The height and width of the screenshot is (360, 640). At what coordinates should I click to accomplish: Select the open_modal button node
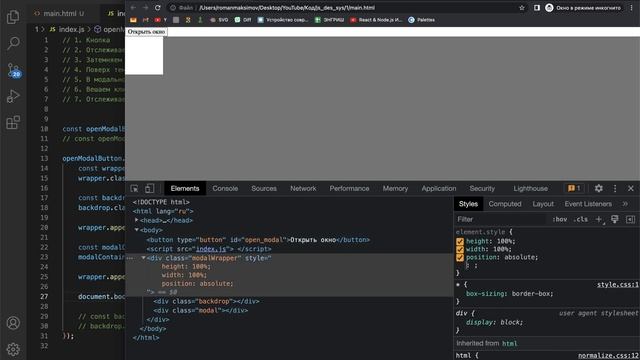pyautogui.click(x=258, y=240)
